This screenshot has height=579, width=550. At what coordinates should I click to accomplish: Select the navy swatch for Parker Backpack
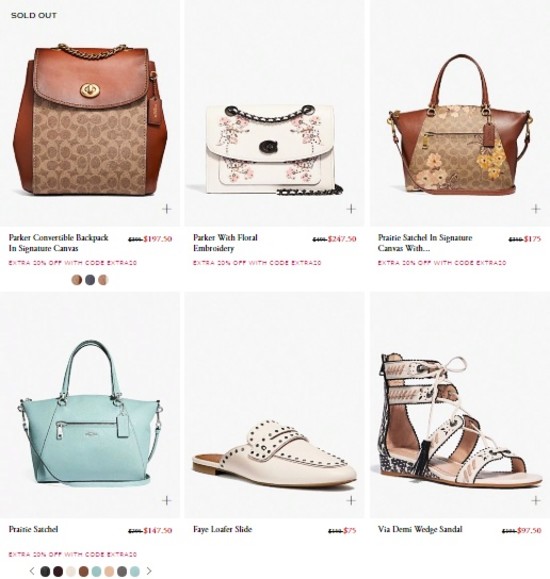click(x=90, y=280)
